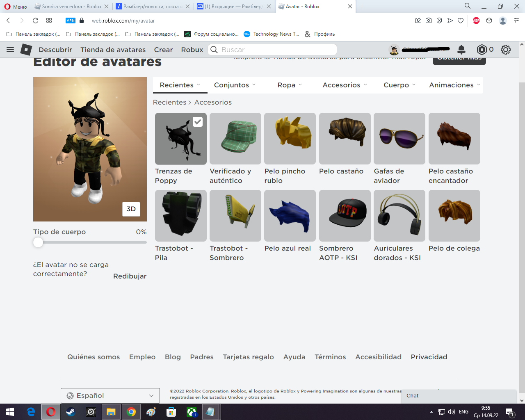Click the user avatar headshot in header
The height and width of the screenshot is (420, 525).
point(394,50)
